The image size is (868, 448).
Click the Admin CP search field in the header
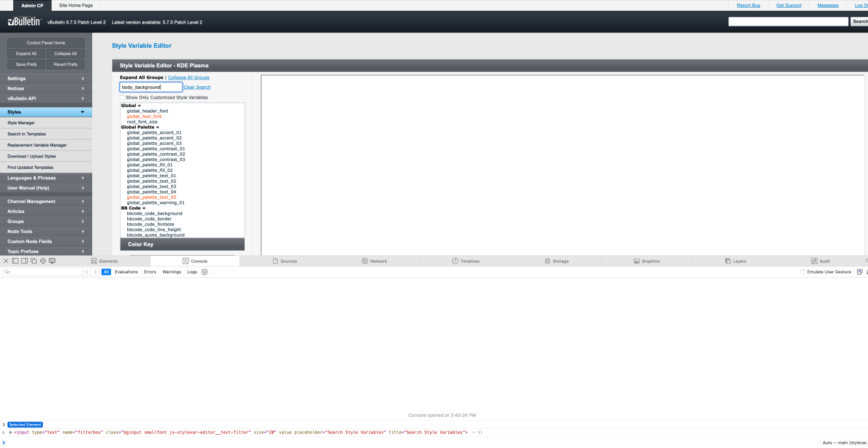tap(788, 22)
